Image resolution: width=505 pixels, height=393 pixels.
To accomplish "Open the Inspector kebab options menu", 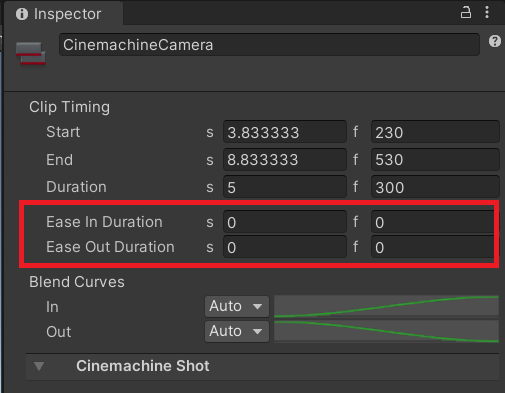I will pyautogui.click(x=487, y=12).
